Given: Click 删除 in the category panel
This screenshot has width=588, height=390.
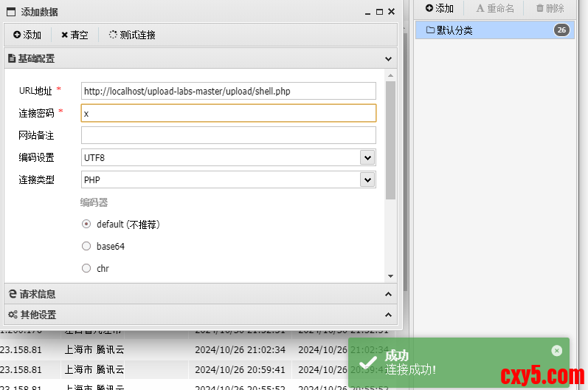Looking at the screenshot, I should click(550, 8).
